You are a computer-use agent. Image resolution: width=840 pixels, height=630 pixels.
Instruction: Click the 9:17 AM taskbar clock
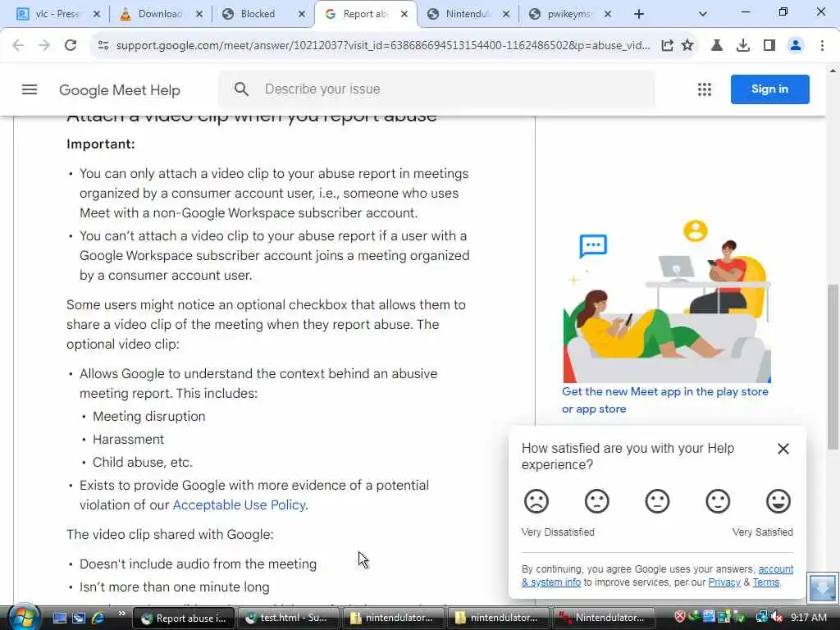click(x=808, y=618)
